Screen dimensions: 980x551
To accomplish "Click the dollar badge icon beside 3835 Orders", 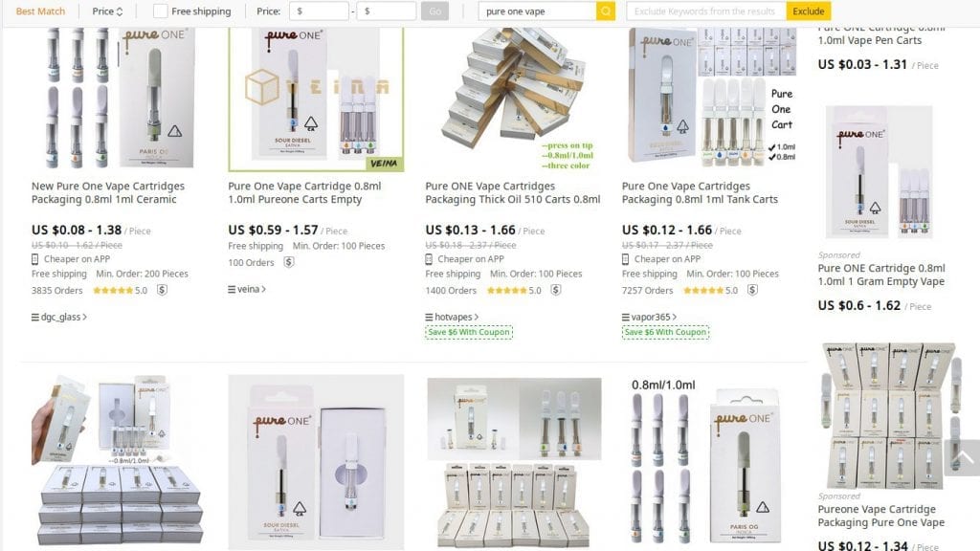I will tap(162, 291).
